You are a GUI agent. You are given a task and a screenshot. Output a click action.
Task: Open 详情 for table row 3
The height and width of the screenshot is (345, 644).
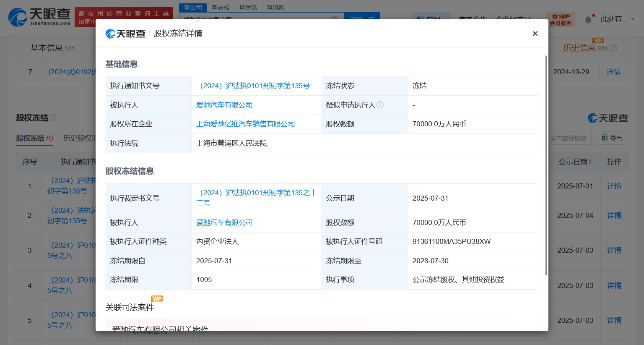coord(614,250)
